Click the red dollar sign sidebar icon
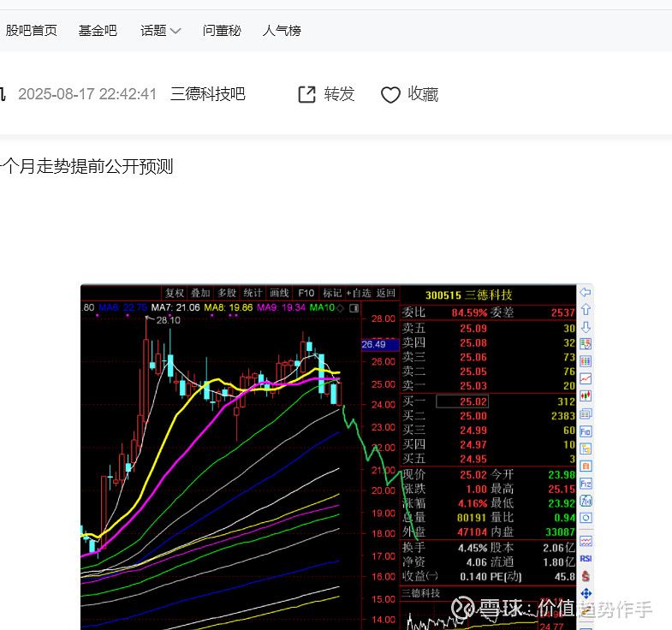 pyautogui.click(x=586, y=576)
